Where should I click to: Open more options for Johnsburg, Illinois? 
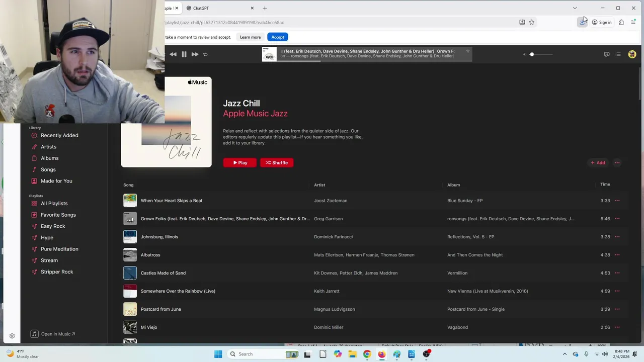(617, 237)
